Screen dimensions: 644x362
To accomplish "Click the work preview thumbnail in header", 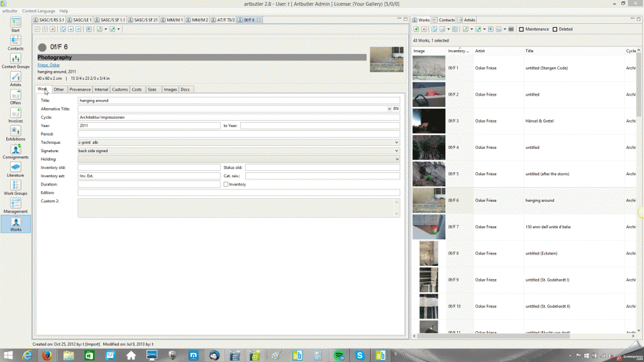I will tap(387, 60).
